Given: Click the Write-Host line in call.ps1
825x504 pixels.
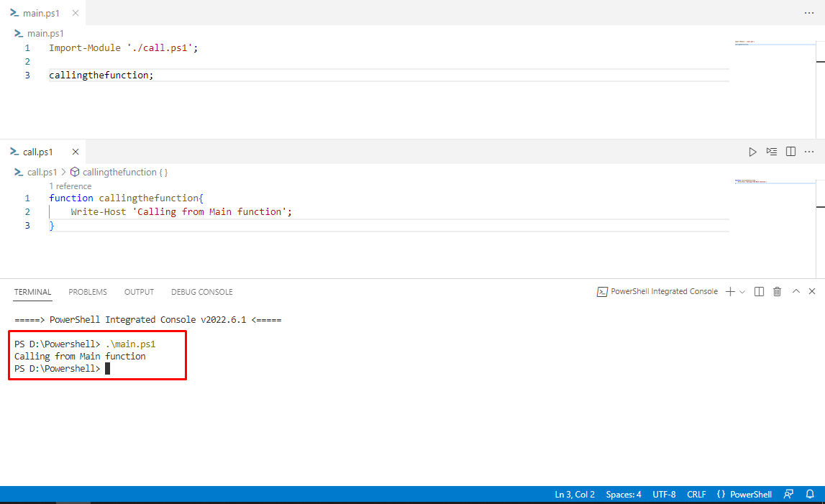Looking at the screenshot, I should 181,212.
